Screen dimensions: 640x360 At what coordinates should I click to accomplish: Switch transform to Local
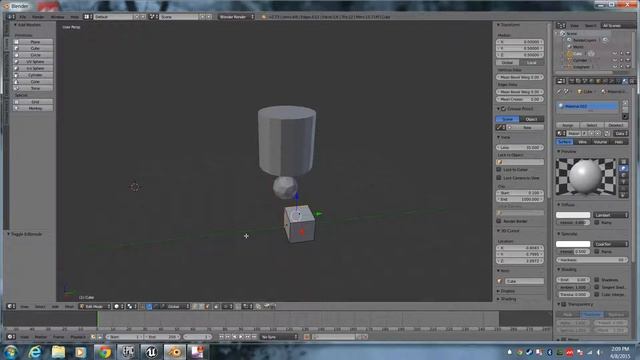coord(531,62)
